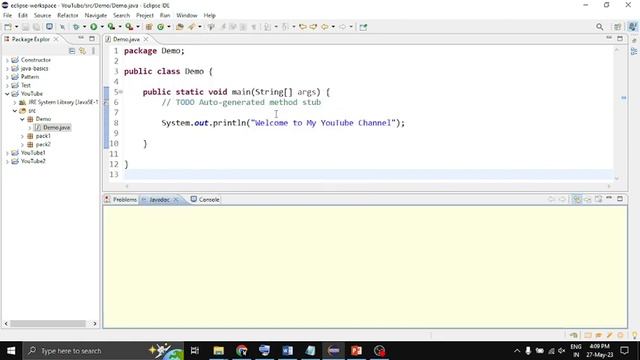
Task: Click the green Run button
Action: 93,27
